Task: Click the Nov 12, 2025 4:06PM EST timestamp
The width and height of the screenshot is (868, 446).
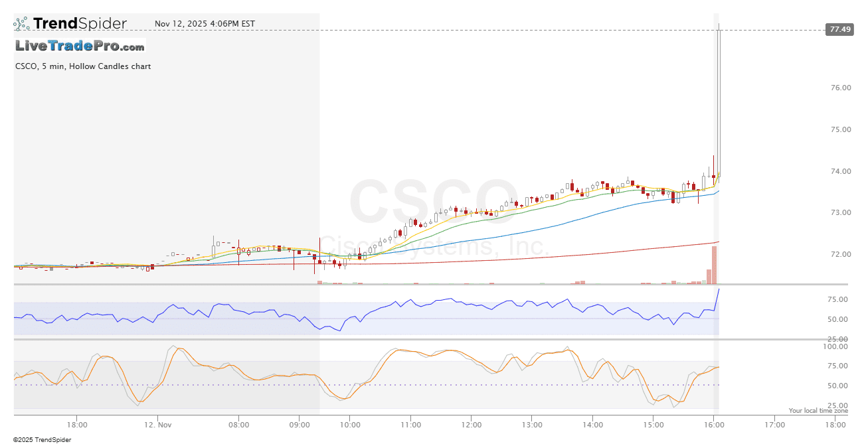Action: pyautogui.click(x=205, y=24)
